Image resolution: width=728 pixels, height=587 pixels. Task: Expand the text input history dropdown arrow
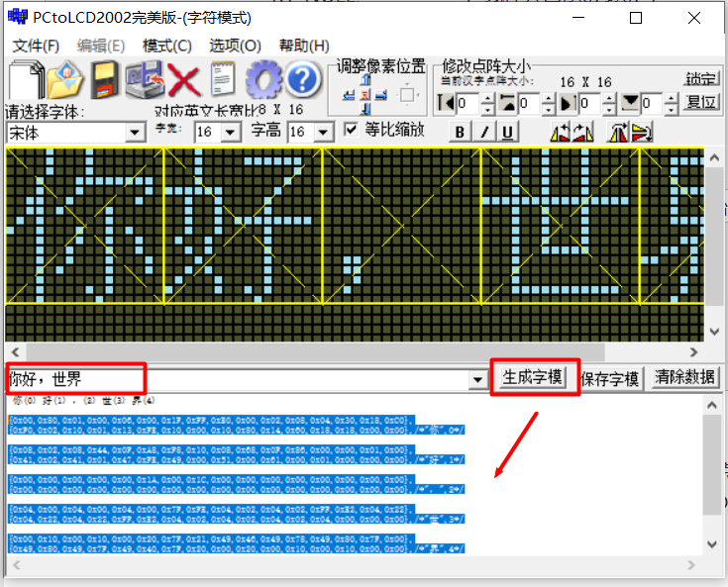(476, 380)
